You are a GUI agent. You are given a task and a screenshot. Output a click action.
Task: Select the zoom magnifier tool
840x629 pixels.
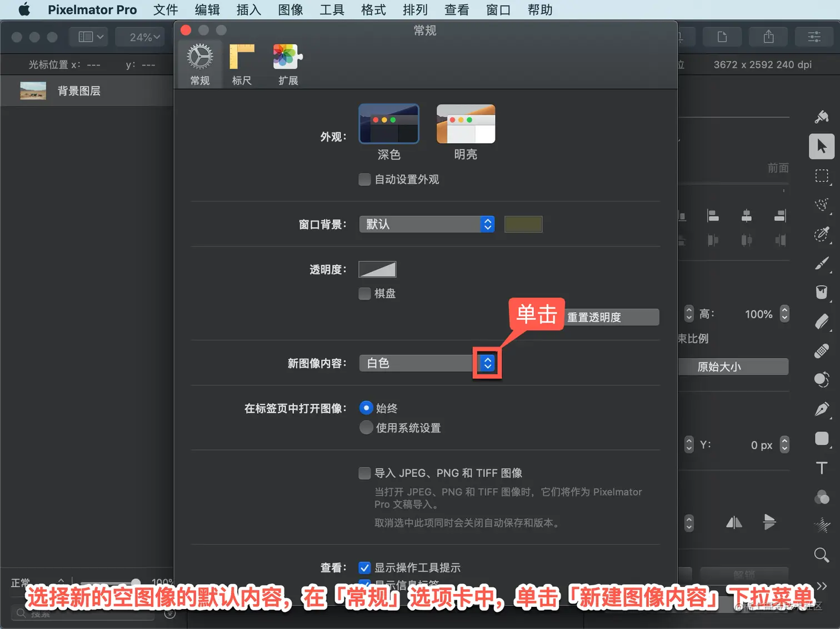coord(822,555)
